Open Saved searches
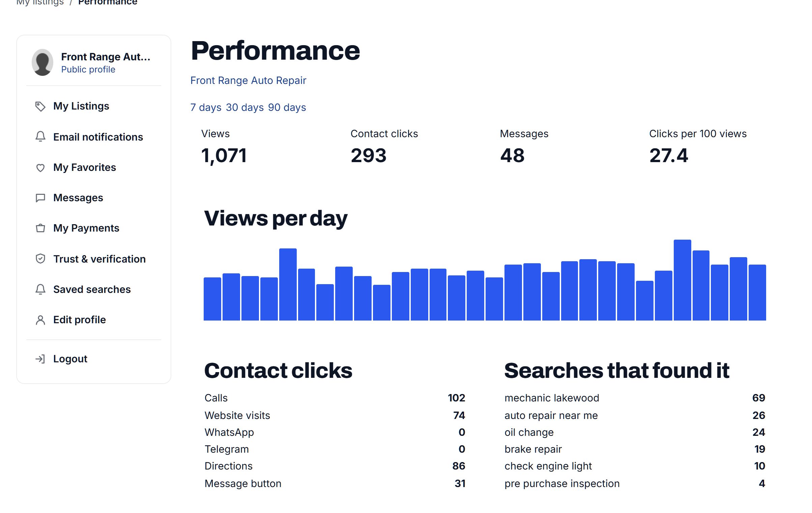812x513 pixels. click(x=92, y=289)
